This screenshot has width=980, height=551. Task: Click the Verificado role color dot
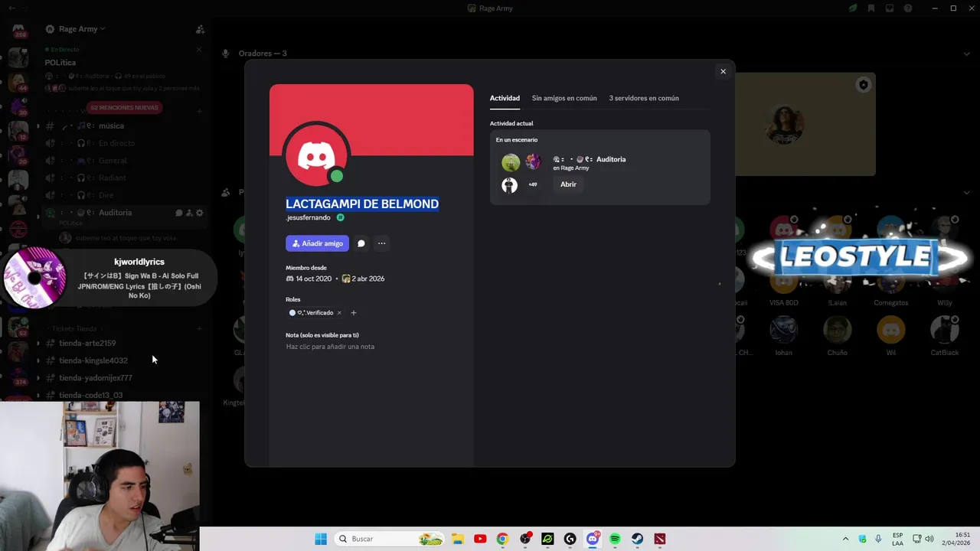(292, 313)
